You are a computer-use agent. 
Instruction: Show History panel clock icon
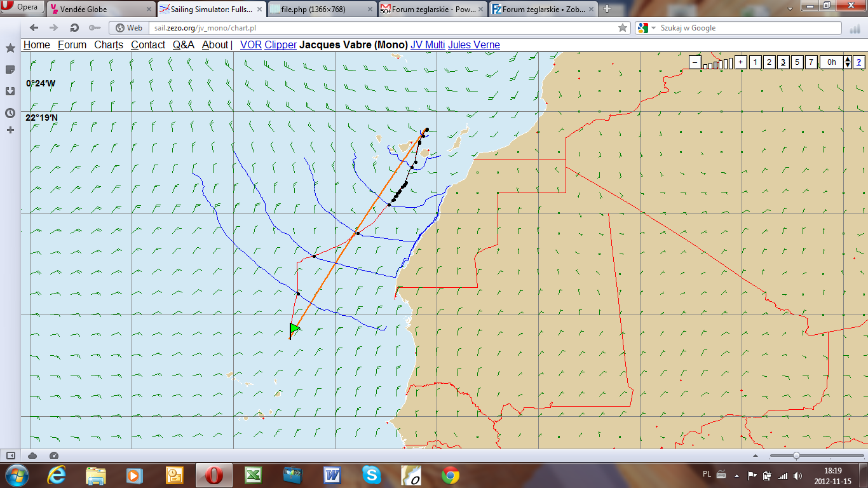coord(10,113)
